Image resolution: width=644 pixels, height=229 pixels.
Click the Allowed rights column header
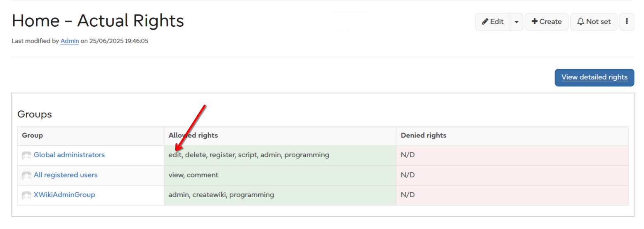(x=193, y=136)
